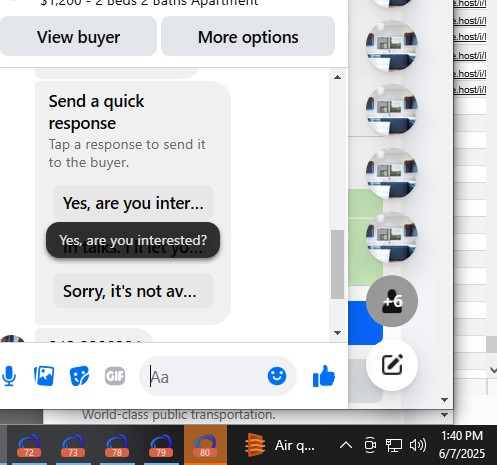497x465 pixels.
Task: Open taskbar browser window labeled 79
Action: pos(161,446)
